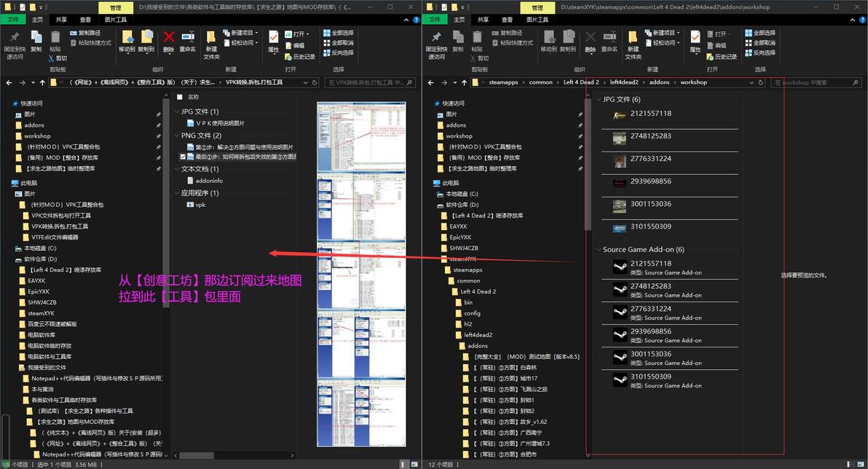Open Properties (属性) in right window ribbon
Viewport: 868px width, 469px height.
pyautogui.click(x=695, y=42)
